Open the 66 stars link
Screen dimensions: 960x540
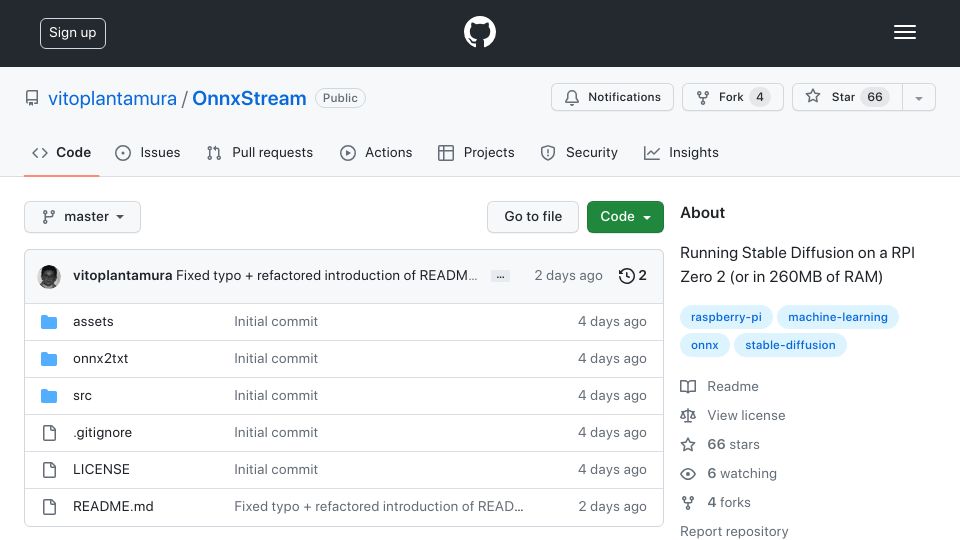(x=733, y=444)
